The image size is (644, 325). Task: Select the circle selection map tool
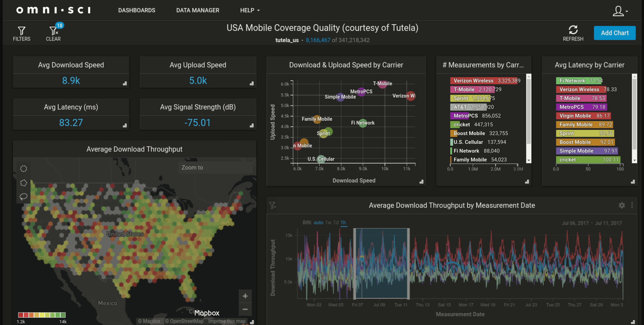[24, 169]
